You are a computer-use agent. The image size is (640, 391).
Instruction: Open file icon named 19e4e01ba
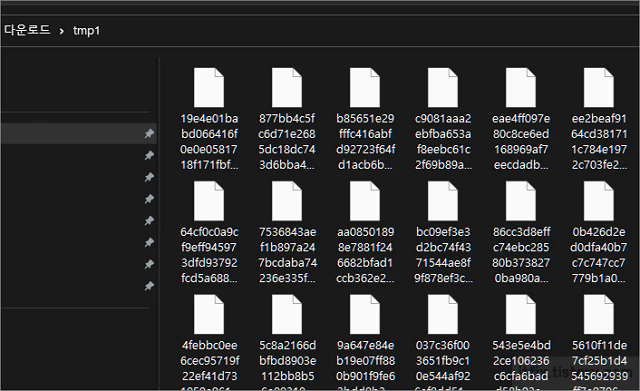pos(209,88)
